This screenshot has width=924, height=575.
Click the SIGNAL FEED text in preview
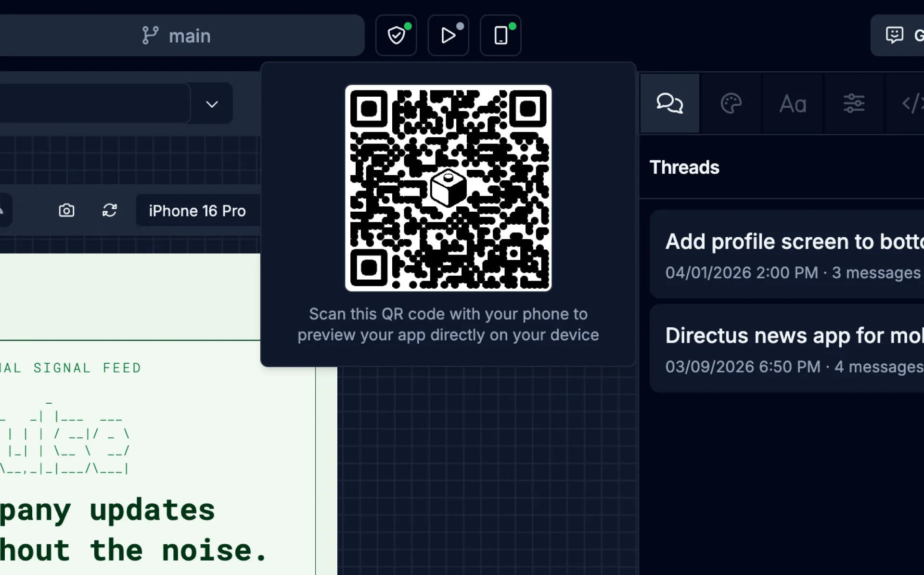coord(87,368)
